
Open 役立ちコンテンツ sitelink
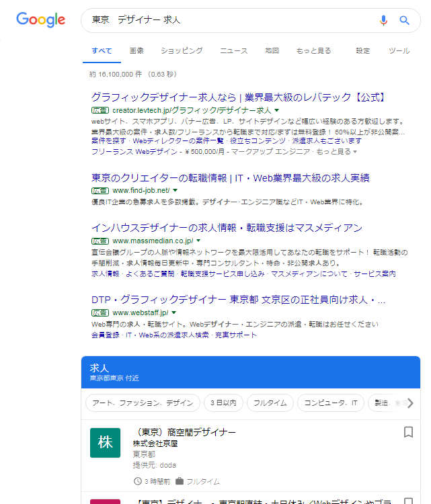258,141
